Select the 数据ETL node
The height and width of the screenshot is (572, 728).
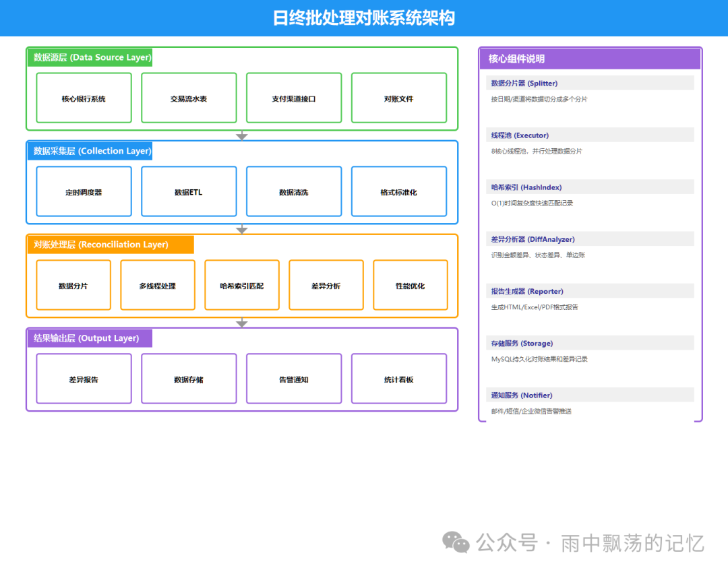click(x=189, y=191)
